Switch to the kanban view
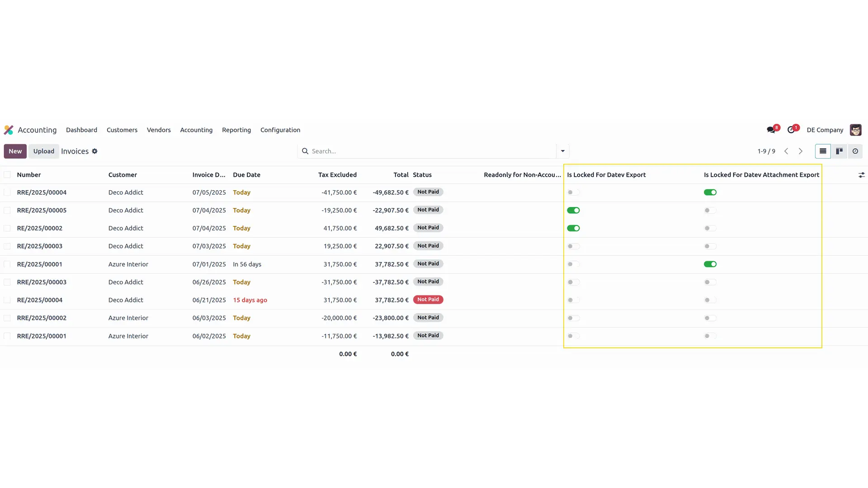The height and width of the screenshot is (488, 868). click(839, 151)
